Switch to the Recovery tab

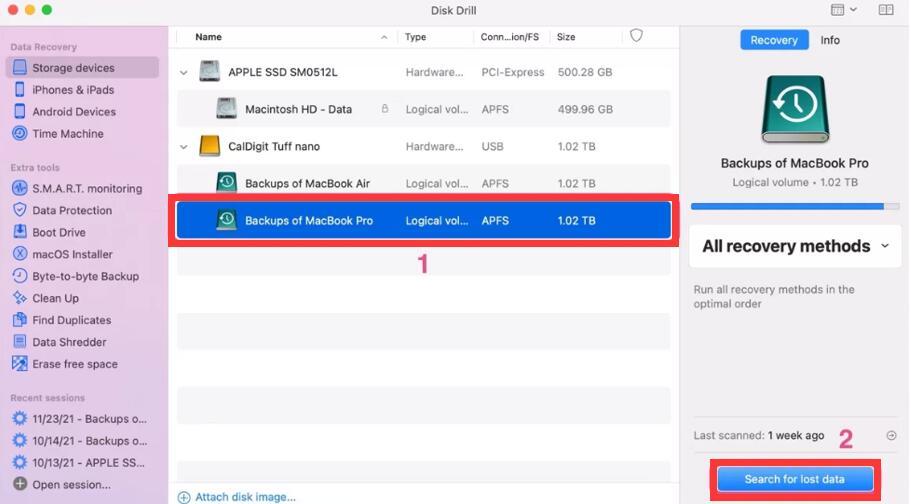(774, 40)
